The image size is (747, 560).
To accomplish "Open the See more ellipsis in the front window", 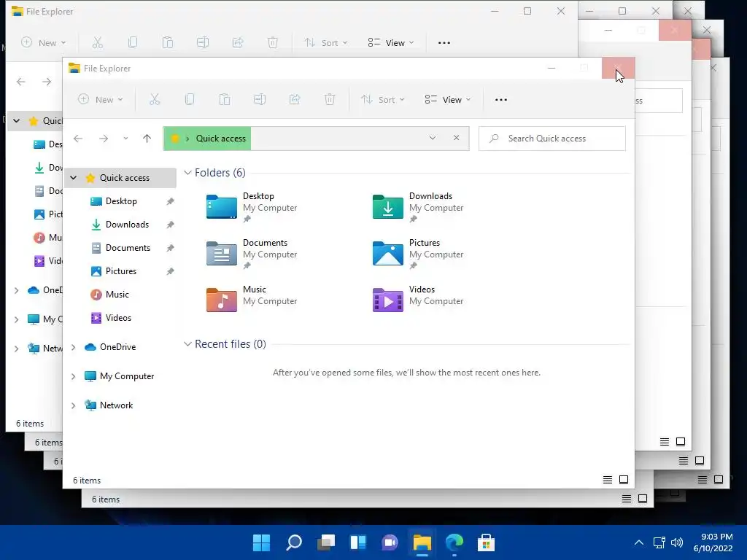I will point(500,99).
